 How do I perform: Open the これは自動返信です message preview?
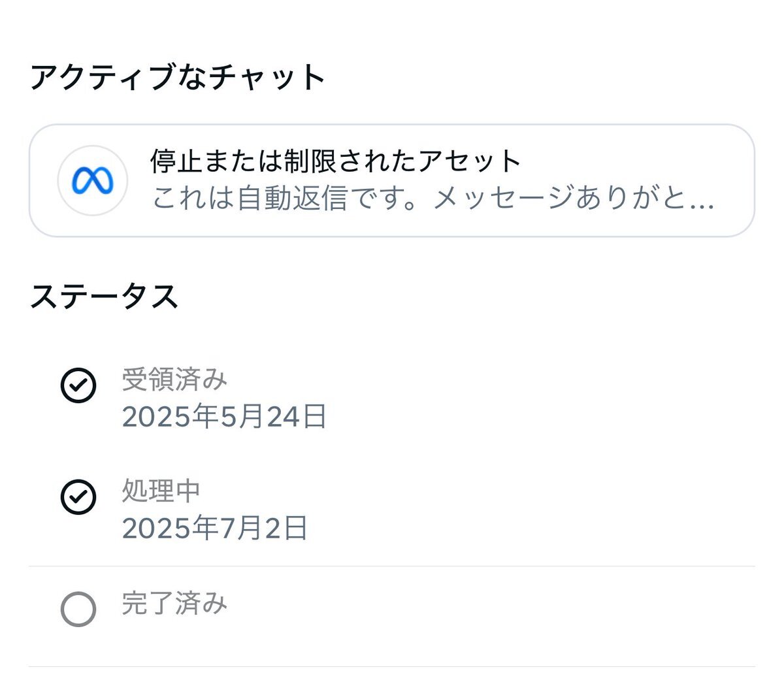click(x=433, y=198)
